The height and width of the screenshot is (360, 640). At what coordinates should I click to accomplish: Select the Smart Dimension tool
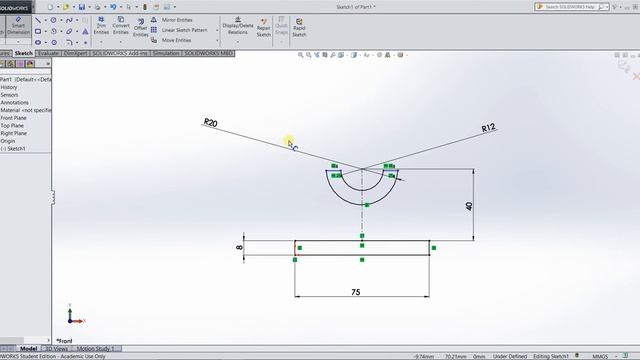coord(18,27)
